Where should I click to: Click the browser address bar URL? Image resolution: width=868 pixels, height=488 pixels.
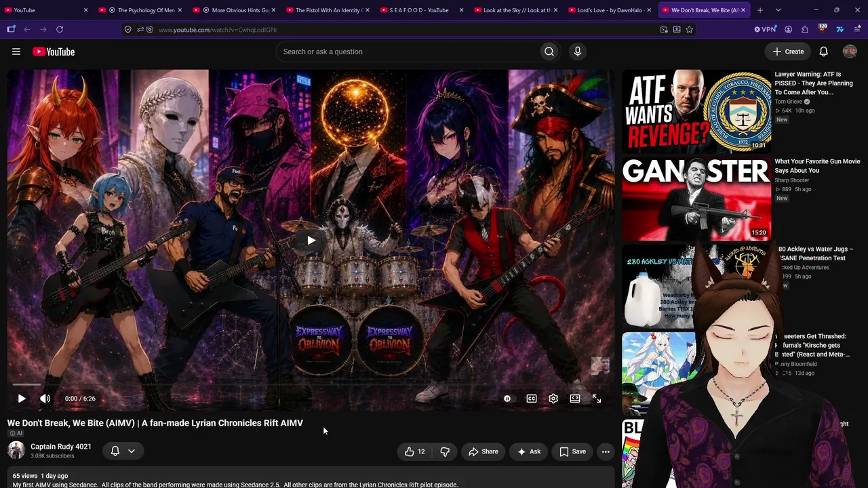218,30
